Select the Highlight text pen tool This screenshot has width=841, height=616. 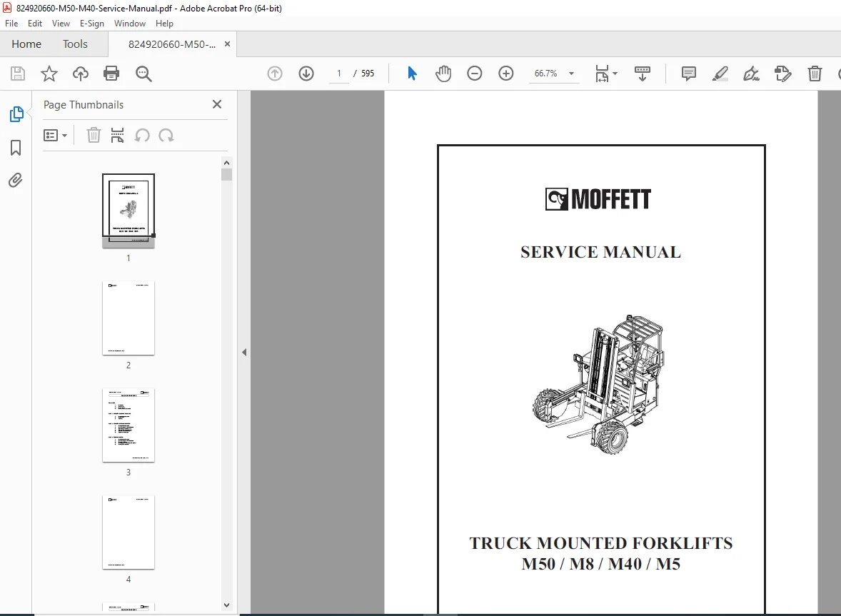[x=720, y=74]
